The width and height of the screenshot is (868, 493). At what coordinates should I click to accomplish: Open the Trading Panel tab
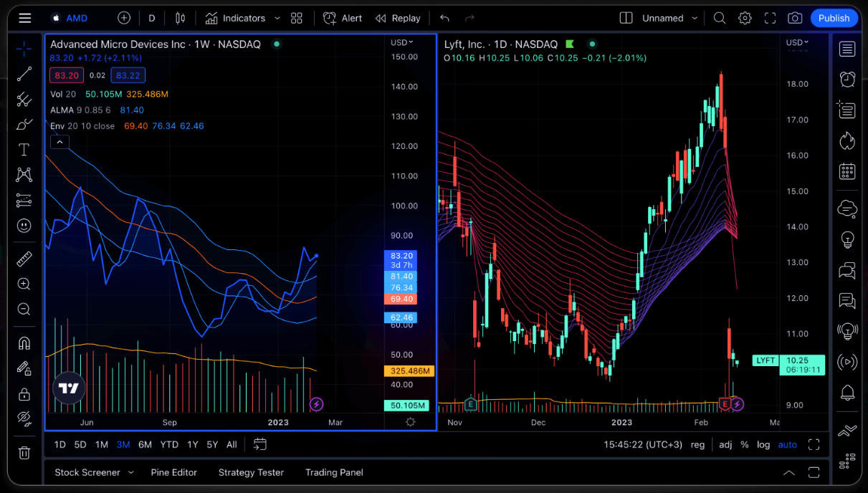[x=334, y=472]
